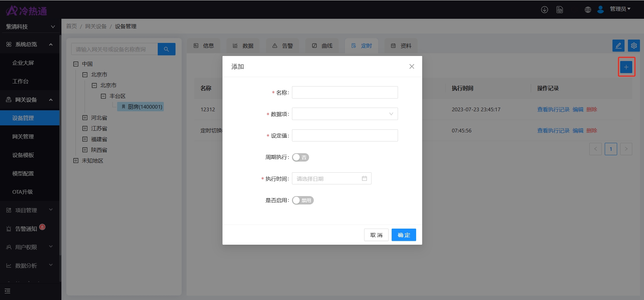This screenshot has width=644, height=300.
Task: Expand the 紫清科技 company selector
Action: click(x=30, y=26)
